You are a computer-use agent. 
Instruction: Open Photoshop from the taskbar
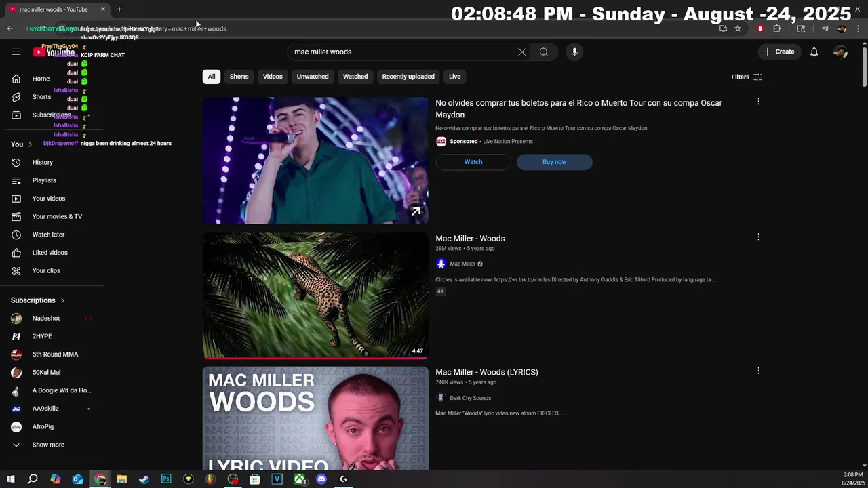point(166,479)
